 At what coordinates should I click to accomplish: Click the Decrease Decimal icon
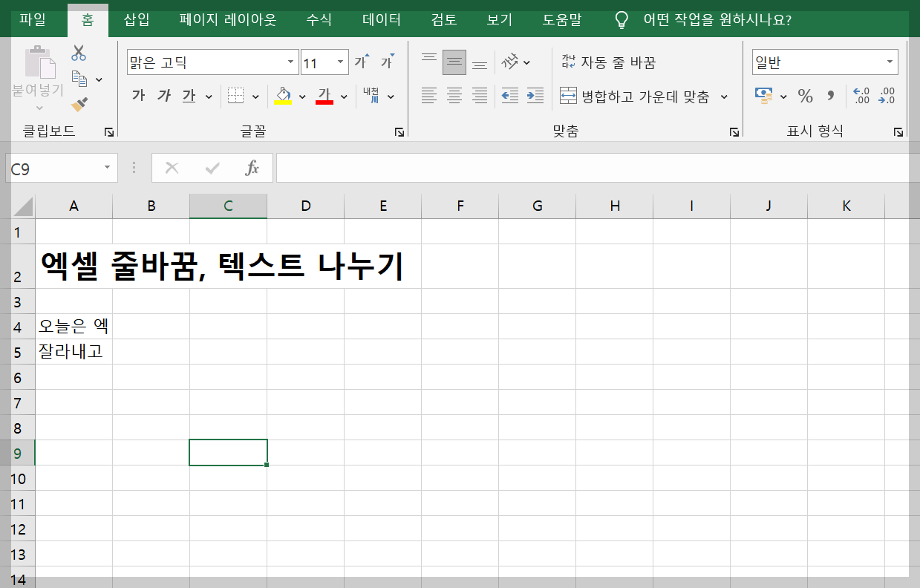coord(887,96)
